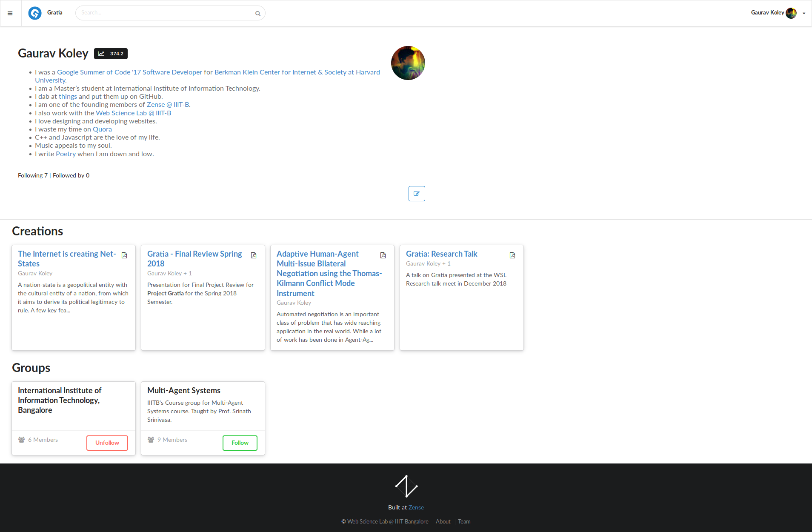This screenshot has height=532, width=812.
Task: Click the search magnifier icon
Action: pyautogui.click(x=257, y=14)
